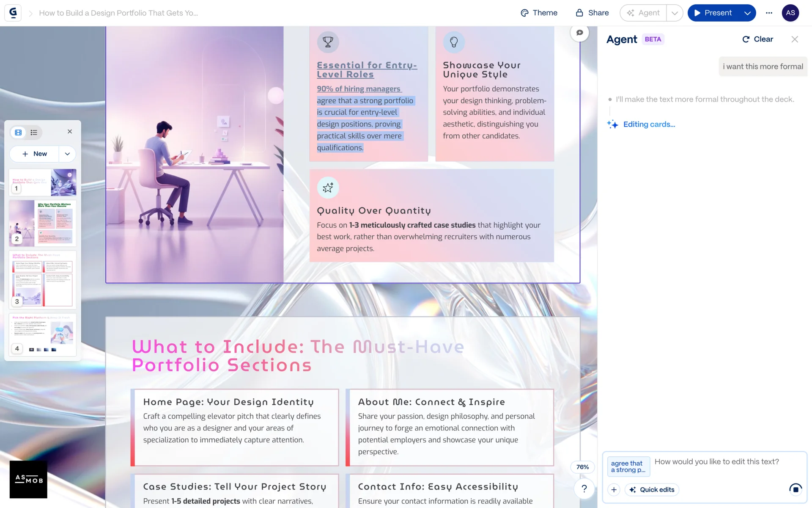
Task: Open the help question mark button
Action: (x=584, y=489)
